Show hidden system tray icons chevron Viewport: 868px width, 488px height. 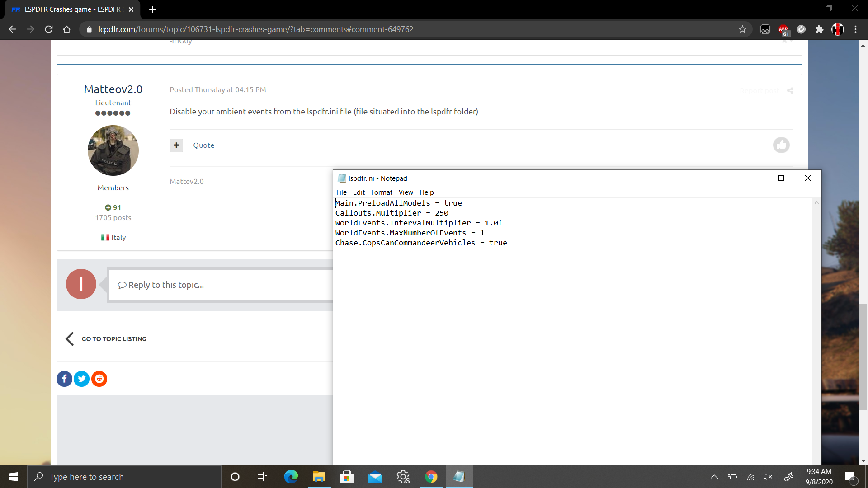click(x=714, y=477)
